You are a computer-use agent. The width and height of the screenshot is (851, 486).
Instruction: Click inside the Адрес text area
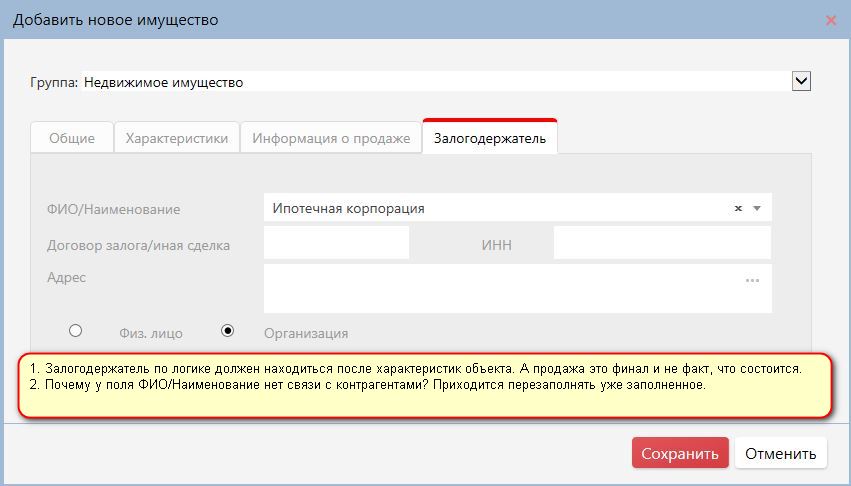click(x=500, y=289)
